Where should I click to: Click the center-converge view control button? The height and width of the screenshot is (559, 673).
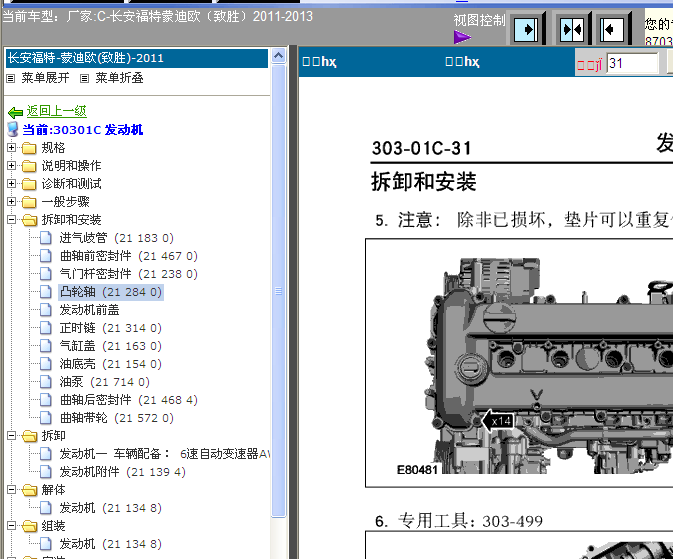572,30
